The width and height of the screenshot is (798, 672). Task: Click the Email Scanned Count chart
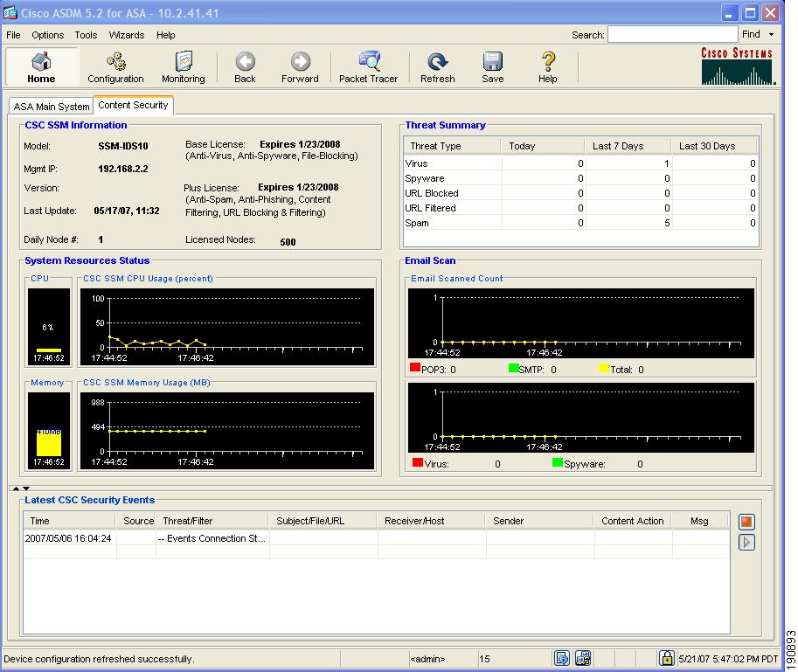580,323
